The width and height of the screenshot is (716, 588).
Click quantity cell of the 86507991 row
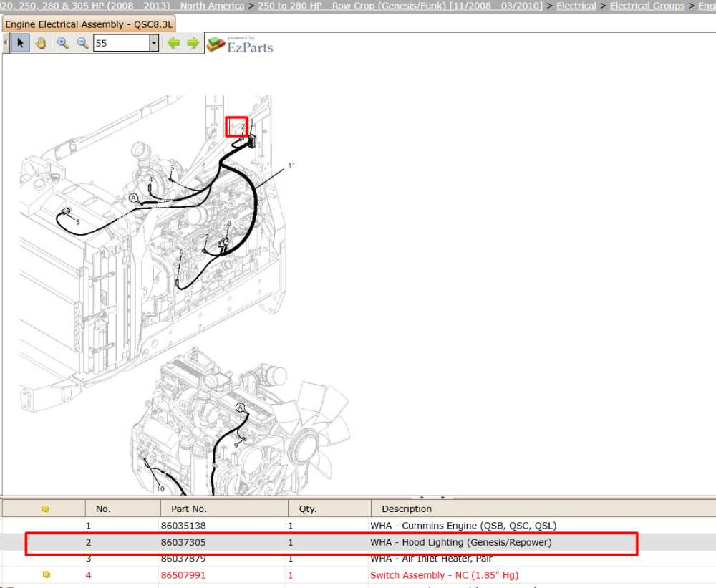(291, 575)
